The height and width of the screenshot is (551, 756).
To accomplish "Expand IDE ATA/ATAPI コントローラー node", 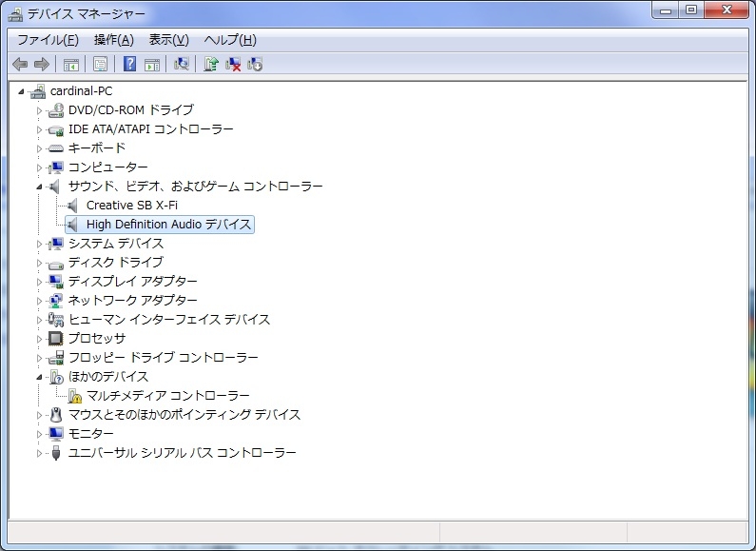I will [40, 129].
